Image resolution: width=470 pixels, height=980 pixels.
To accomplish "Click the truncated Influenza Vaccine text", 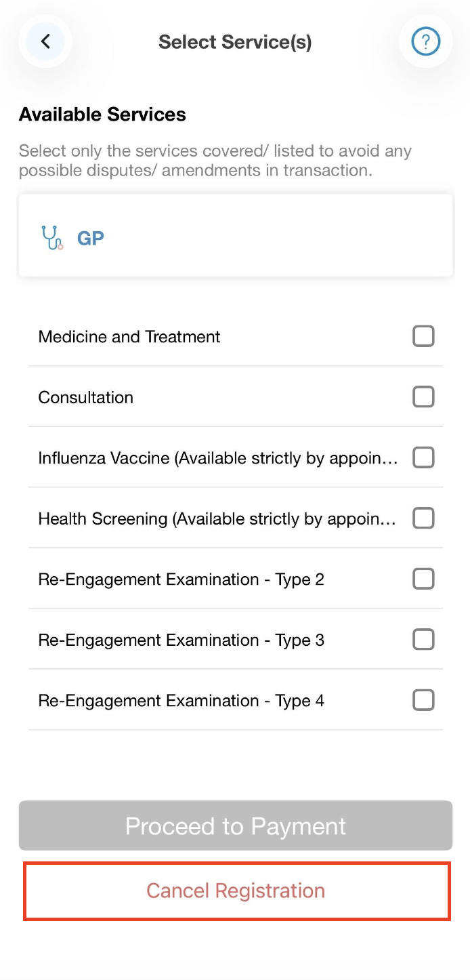I will [x=217, y=458].
